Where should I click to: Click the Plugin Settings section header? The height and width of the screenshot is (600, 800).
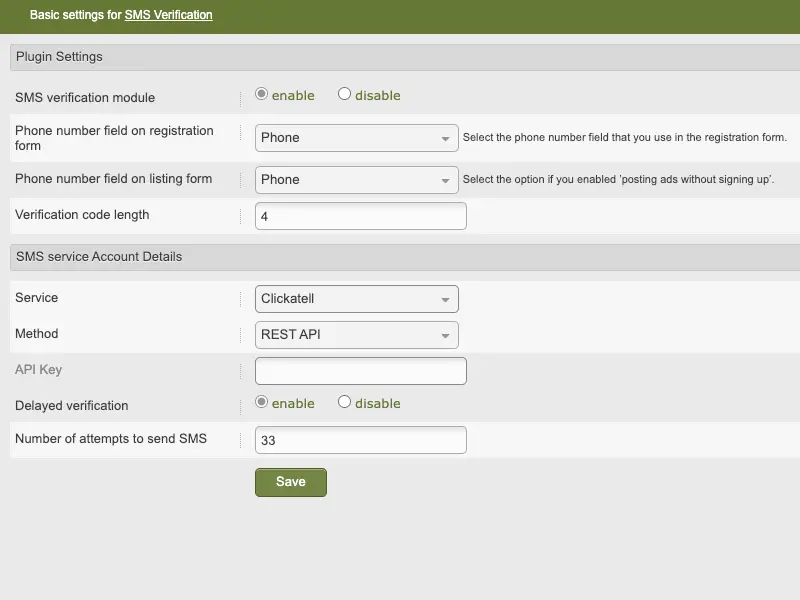coord(60,57)
